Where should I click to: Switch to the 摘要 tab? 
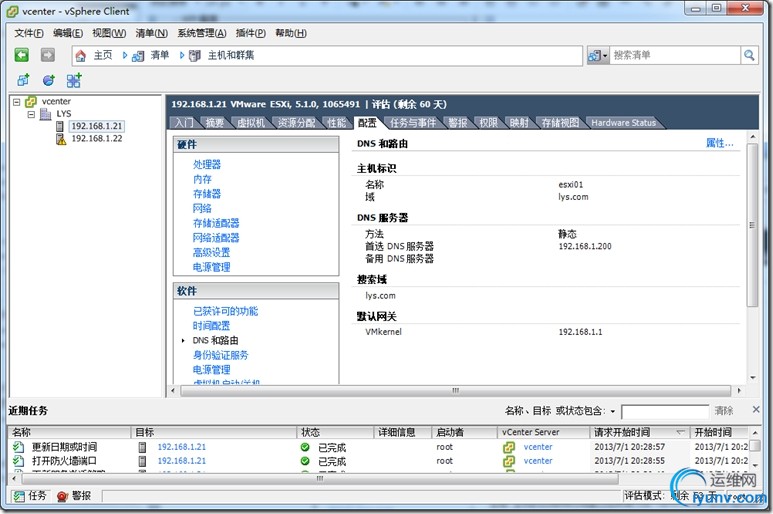pyautogui.click(x=214, y=123)
